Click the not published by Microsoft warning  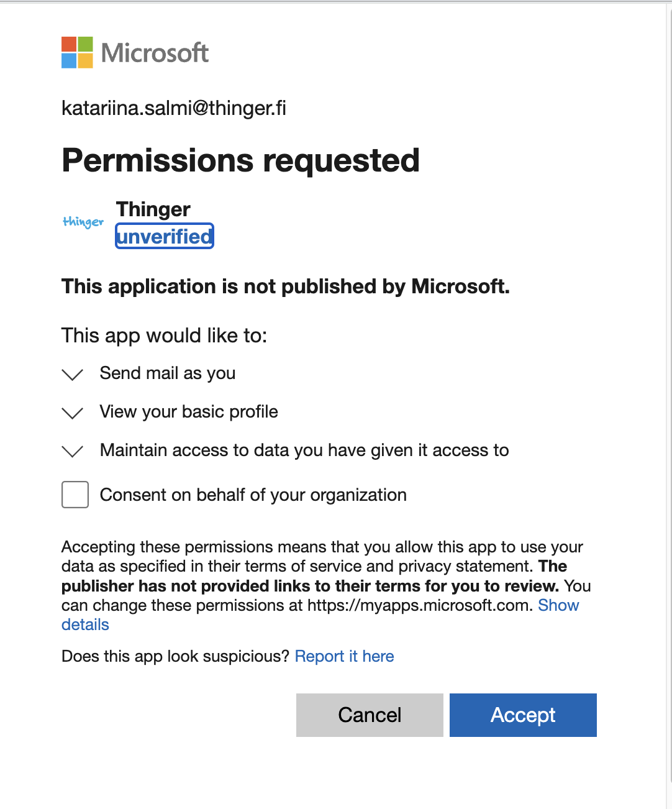286,286
